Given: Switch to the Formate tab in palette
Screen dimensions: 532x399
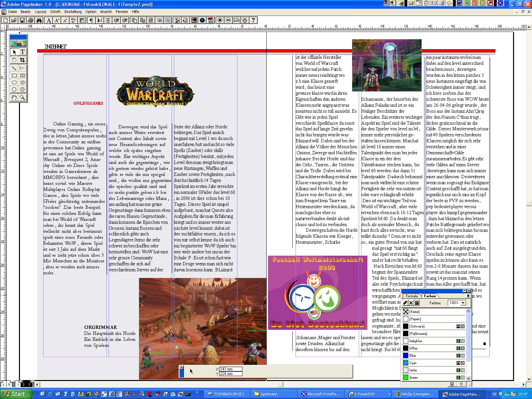Looking at the screenshot, I should click(x=412, y=296).
